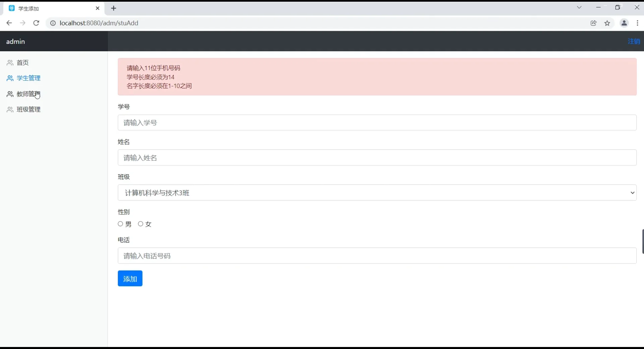Close the 学生添加 tab
Screen dimensions: 644x349
(98, 8)
